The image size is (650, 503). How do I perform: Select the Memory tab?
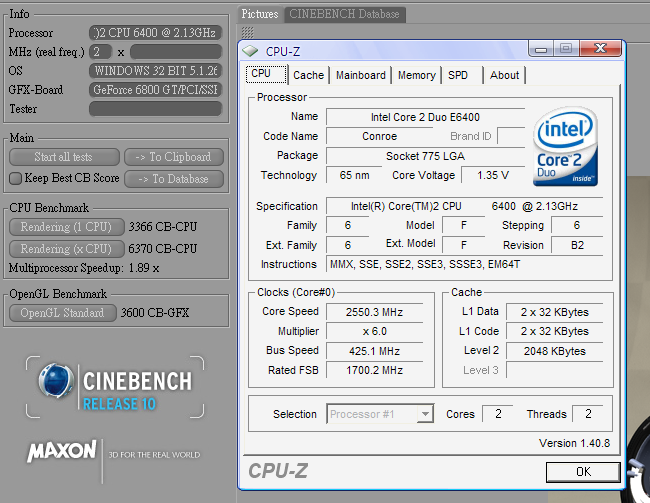416,75
